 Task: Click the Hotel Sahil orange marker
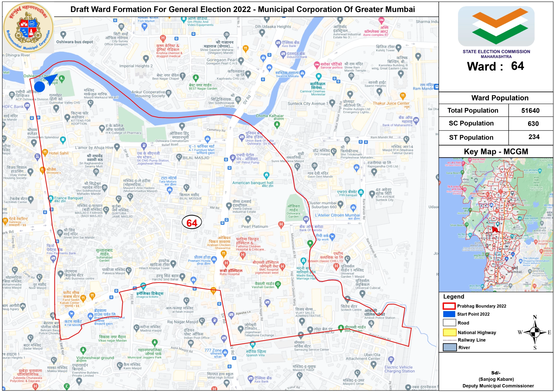point(45,152)
